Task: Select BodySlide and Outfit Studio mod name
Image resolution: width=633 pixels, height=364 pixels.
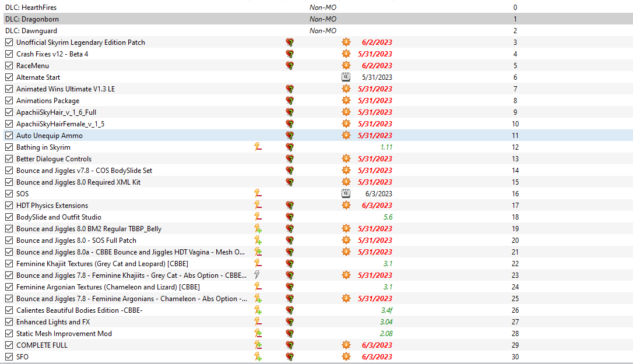Action: pyautogui.click(x=58, y=217)
